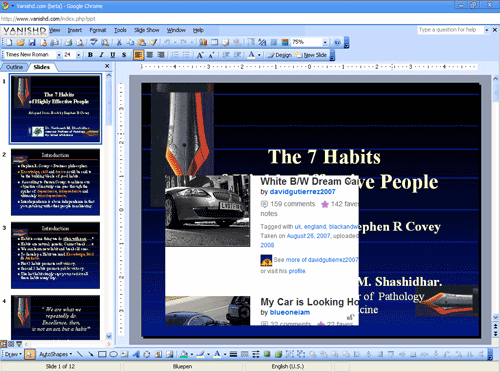Switch to the Outline tab
The width and height of the screenshot is (500, 372).
coord(14,67)
